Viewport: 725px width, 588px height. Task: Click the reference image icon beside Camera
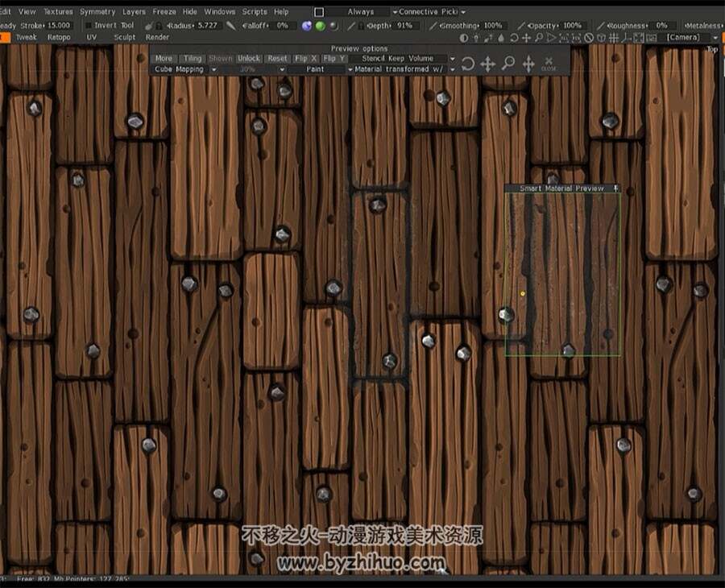point(651,38)
